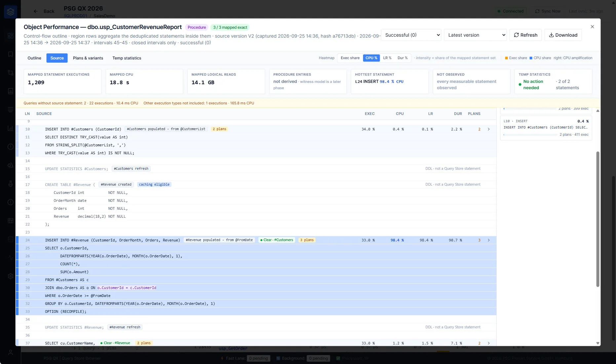Open the activity pulse icon in sidebar

tap(11, 258)
